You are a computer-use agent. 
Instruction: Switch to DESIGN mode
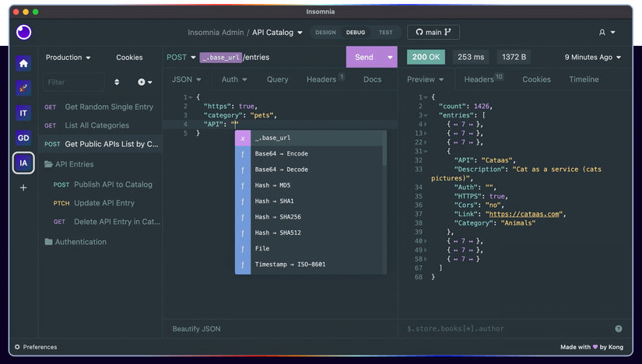[325, 33]
